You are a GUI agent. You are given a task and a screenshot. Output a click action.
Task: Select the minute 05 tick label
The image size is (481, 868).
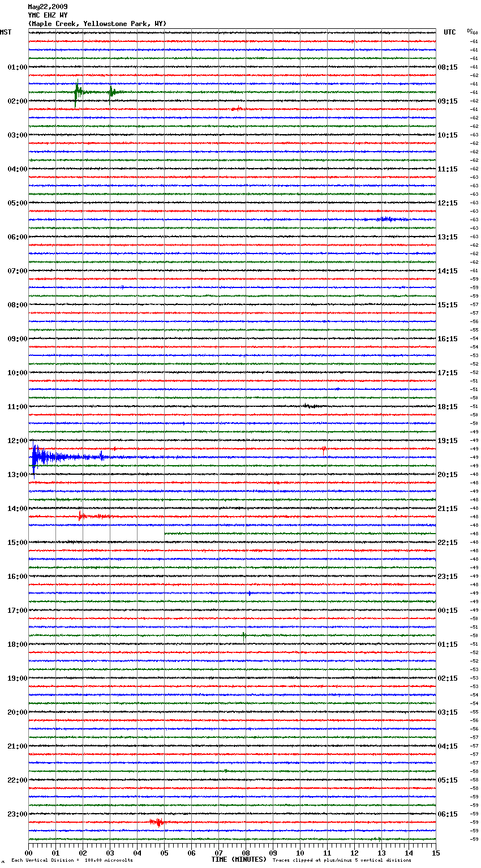coord(164,853)
